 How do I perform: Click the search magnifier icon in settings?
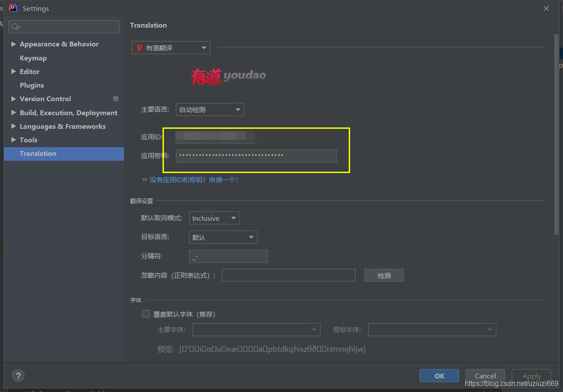[15, 27]
